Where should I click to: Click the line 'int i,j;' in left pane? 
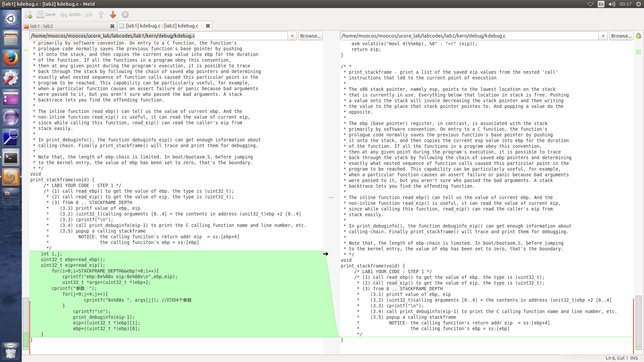click(51, 254)
